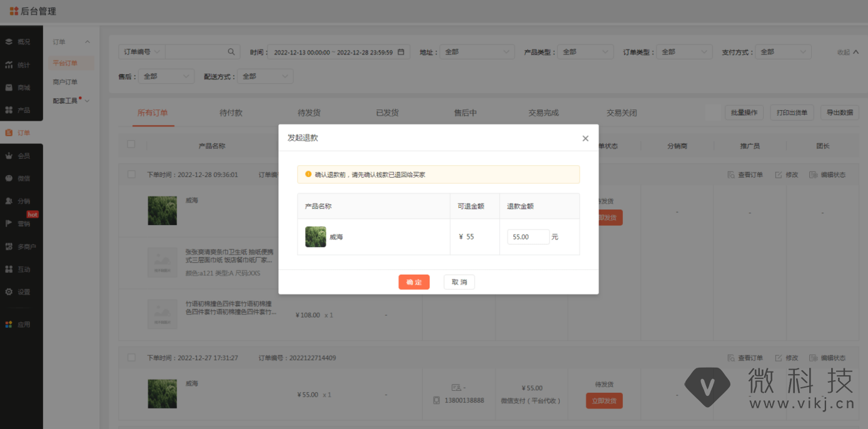Click the search magnifier icon in order number field
868x429 pixels.
pyautogui.click(x=231, y=52)
